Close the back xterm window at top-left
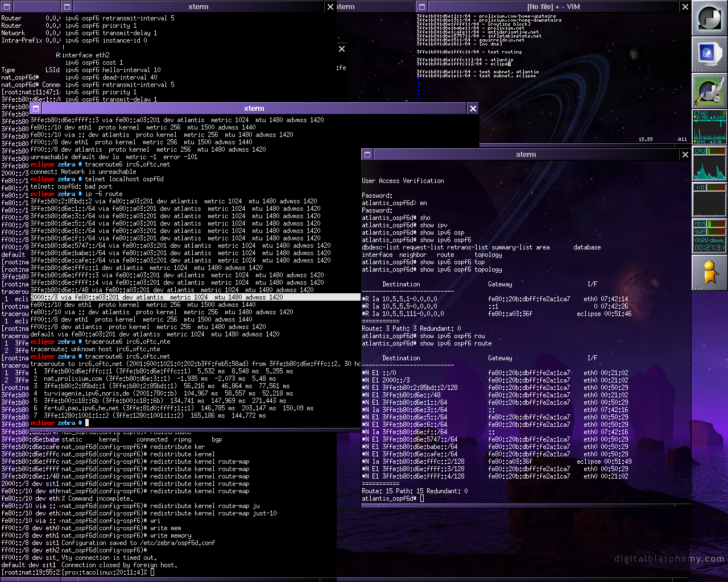The height and width of the screenshot is (582, 728). coord(330,7)
